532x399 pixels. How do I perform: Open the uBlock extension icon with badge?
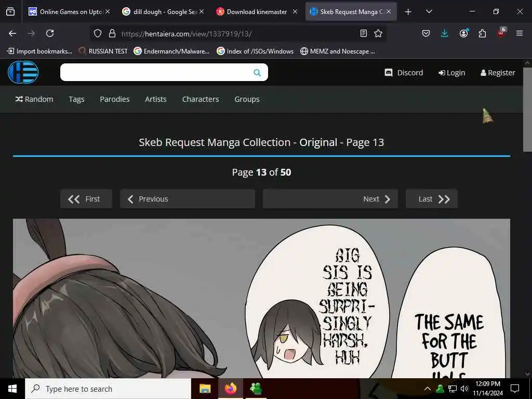coord(501,33)
